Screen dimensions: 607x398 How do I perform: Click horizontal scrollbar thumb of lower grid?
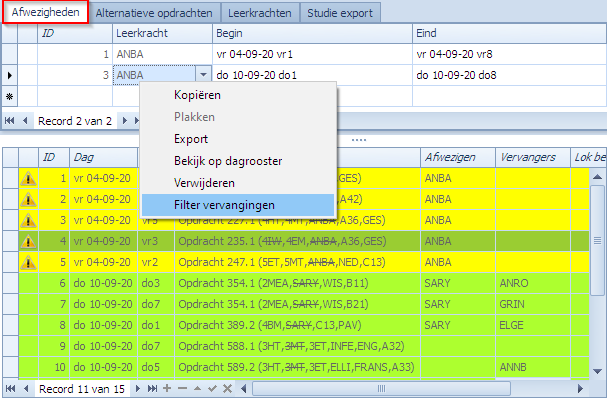coord(381,388)
